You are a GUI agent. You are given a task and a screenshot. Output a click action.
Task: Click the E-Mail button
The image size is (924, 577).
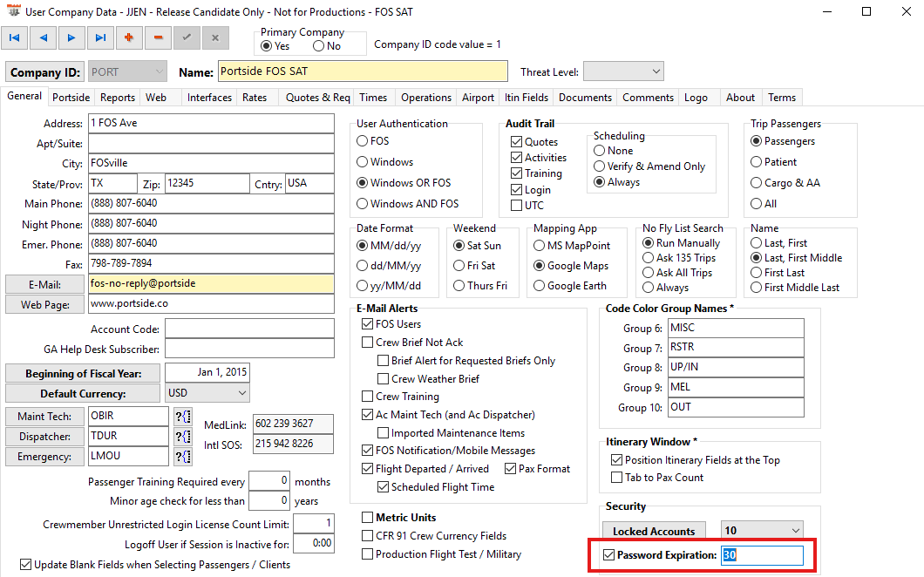(44, 285)
